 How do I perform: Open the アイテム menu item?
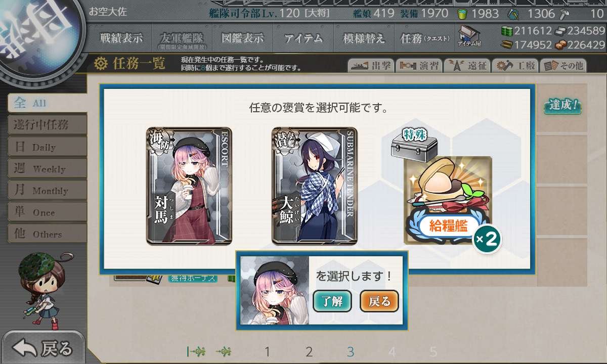click(303, 38)
